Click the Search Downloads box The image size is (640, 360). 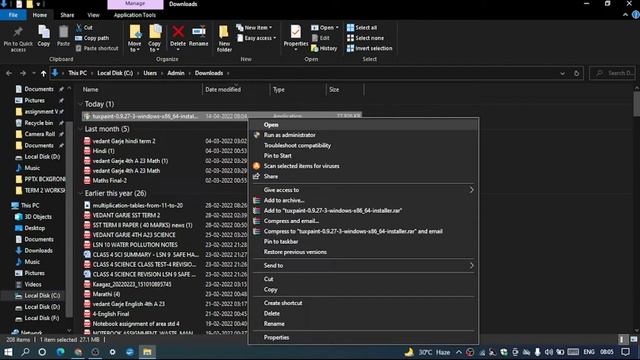click(613, 73)
